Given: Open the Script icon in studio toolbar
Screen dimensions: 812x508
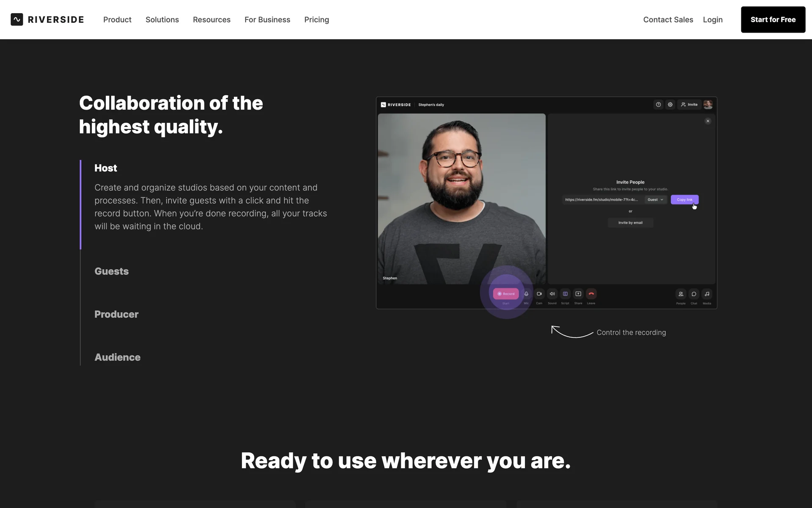Looking at the screenshot, I should coord(565,294).
